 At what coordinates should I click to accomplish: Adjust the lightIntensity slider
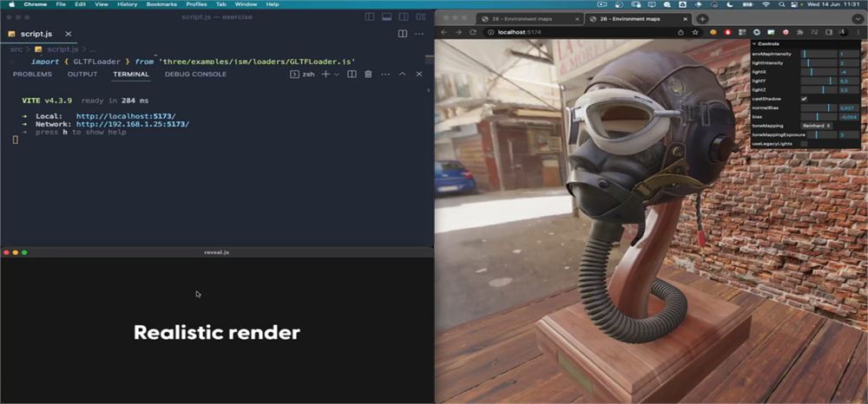coord(819,63)
